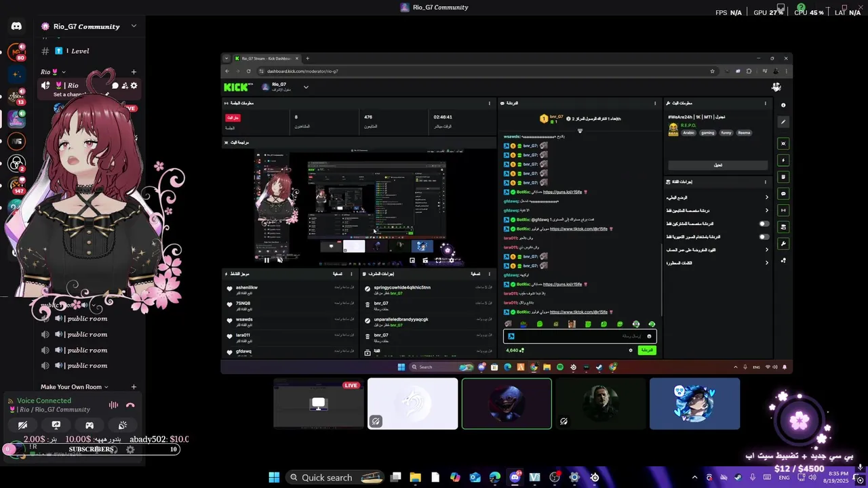Click the wrench tools icon in Kick sidebar

783,244
